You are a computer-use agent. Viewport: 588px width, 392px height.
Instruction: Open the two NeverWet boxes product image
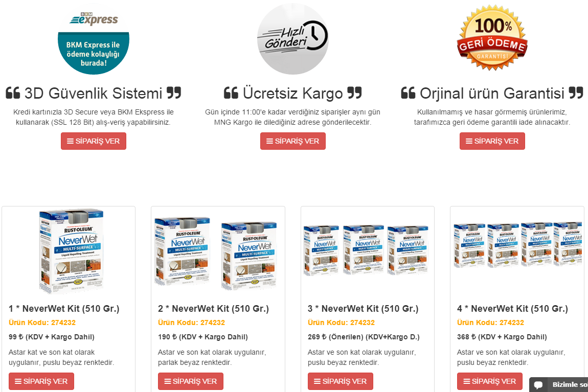[x=216, y=254]
